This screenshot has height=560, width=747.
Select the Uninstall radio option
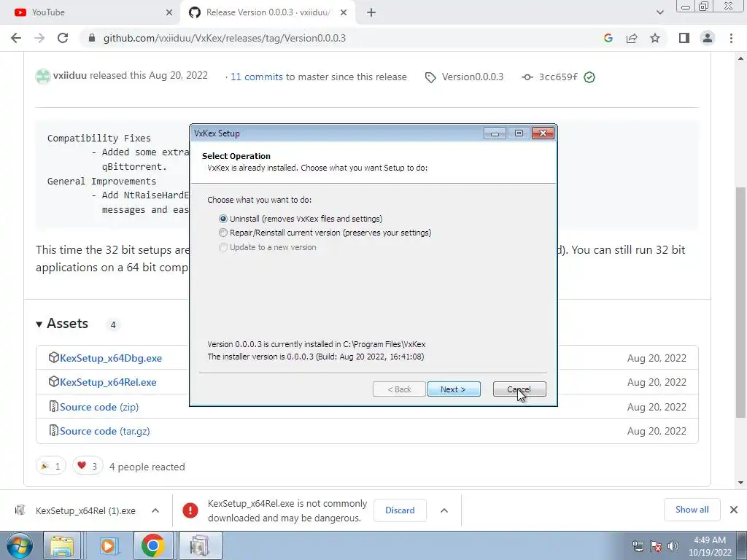pyautogui.click(x=223, y=219)
